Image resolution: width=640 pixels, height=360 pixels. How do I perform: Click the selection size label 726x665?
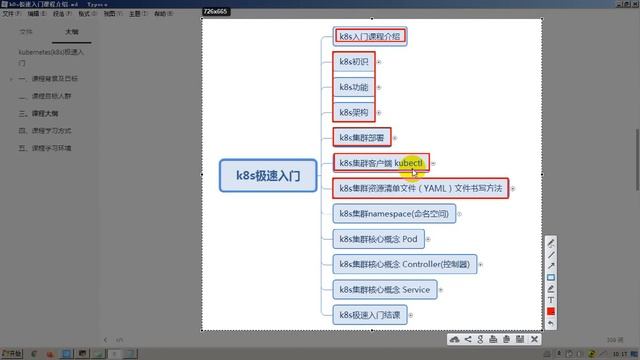click(x=216, y=11)
